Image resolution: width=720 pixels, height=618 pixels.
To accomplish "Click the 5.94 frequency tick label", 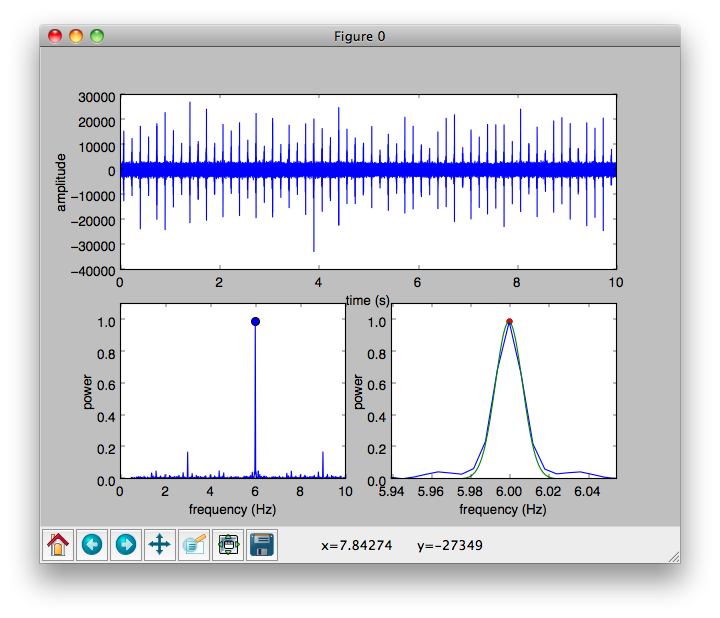I will click(x=391, y=492).
